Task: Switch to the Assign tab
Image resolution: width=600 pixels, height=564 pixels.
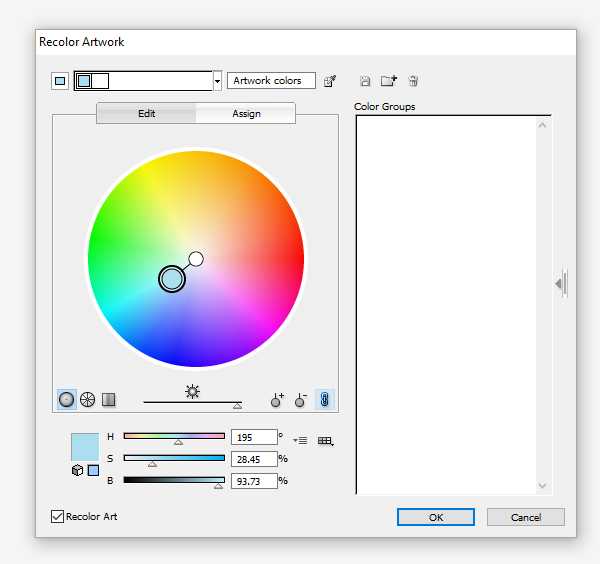Action: (x=246, y=113)
